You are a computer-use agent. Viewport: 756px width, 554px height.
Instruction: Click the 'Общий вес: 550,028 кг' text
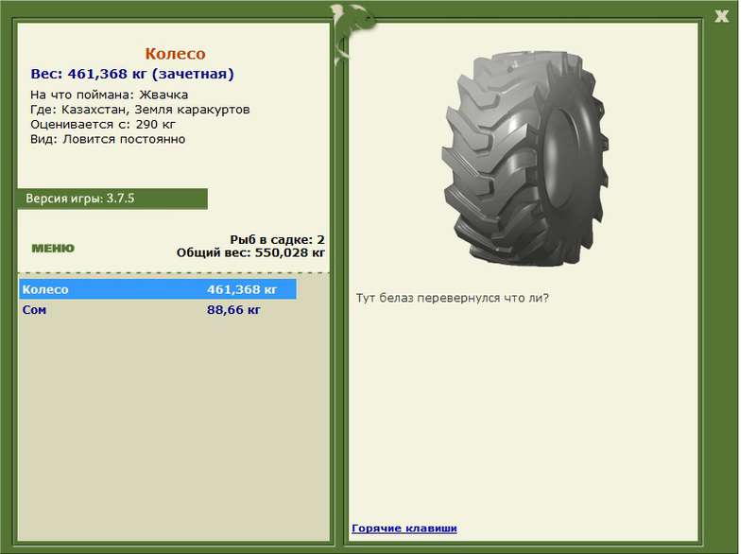[250, 252]
